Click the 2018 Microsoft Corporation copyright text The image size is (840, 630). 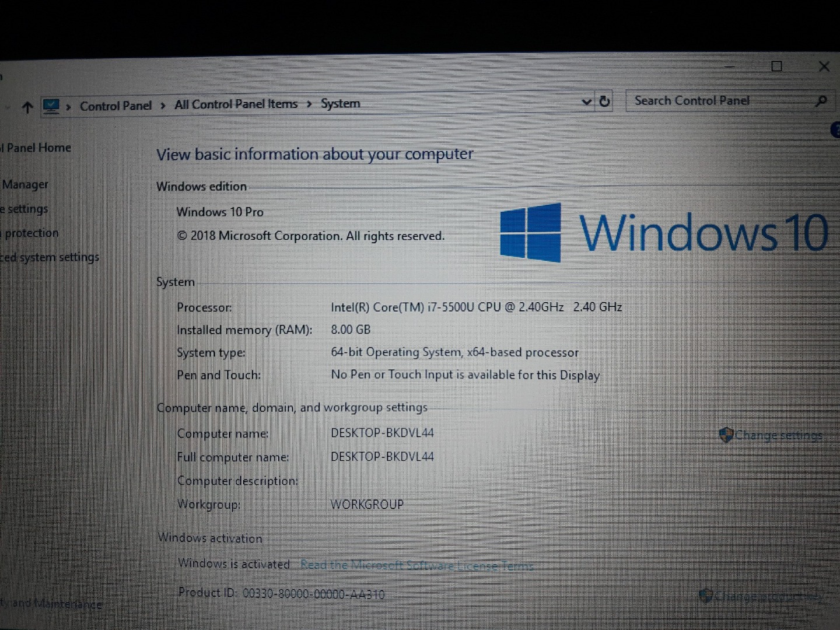[x=310, y=236]
